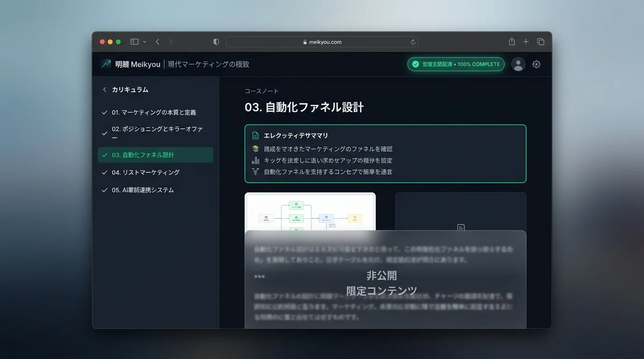
Task: Go back via カリキュラム chevron
Action: pos(104,90)
